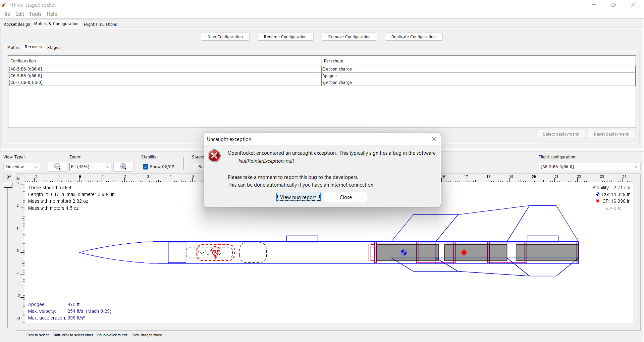The width and height of the screenshot is (644, 342).
Task: Click the Three-staged rocket name in figure
Action: coord(50,188)
